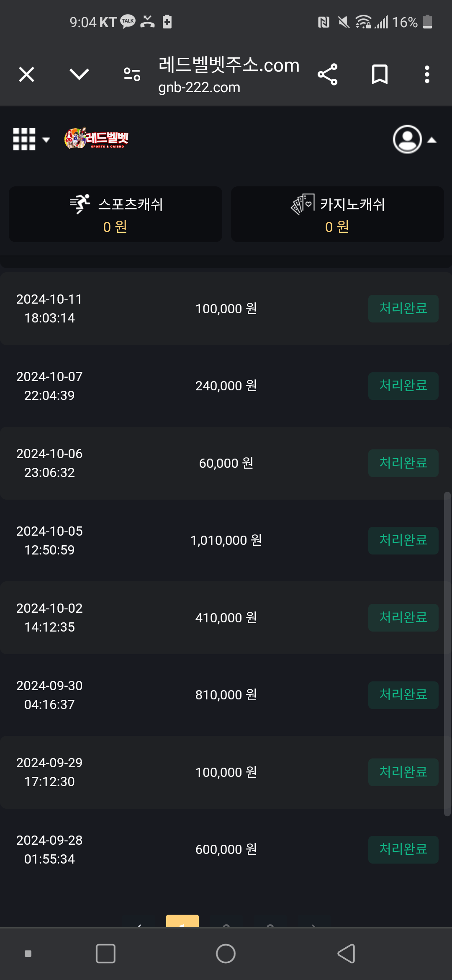This screenshot has height=980, width=452.
Task: Select the 카지노캐쉬 balance panel
Action: pos(337,214)
